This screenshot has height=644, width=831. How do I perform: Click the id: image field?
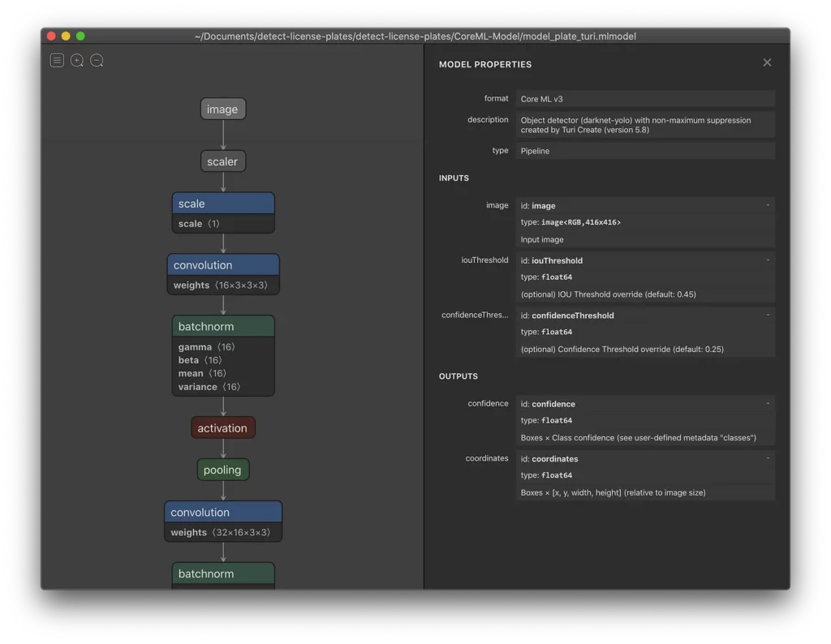[x=645, y=205]
